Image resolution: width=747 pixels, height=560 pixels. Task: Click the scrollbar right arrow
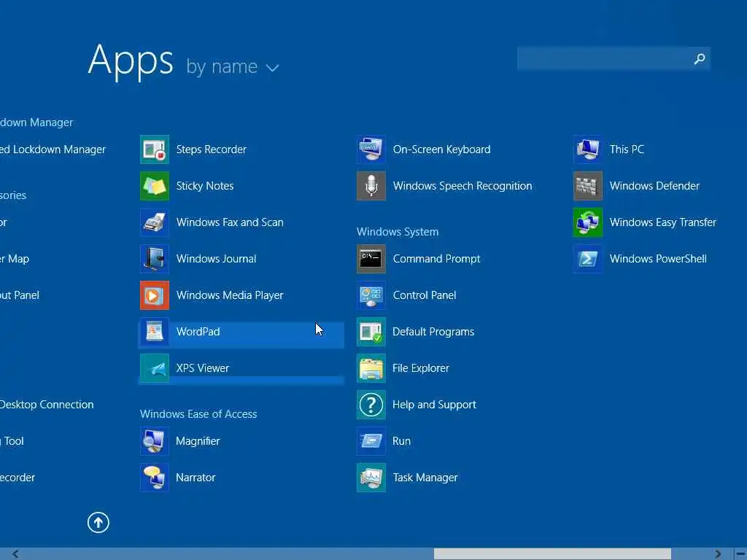[718, 553]
